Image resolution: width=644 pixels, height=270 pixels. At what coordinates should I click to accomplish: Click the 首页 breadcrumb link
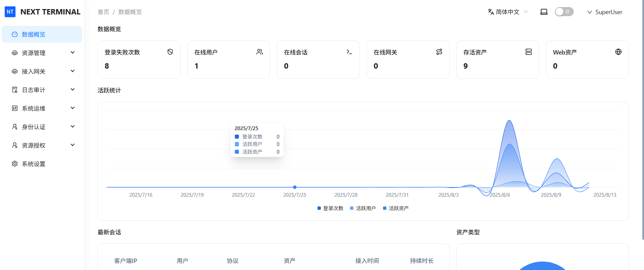coord(103,12)
